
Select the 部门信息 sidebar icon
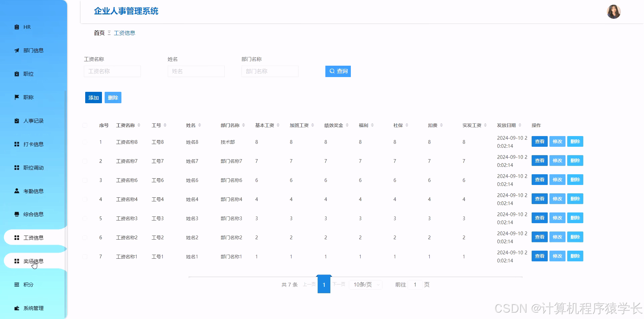17,50
